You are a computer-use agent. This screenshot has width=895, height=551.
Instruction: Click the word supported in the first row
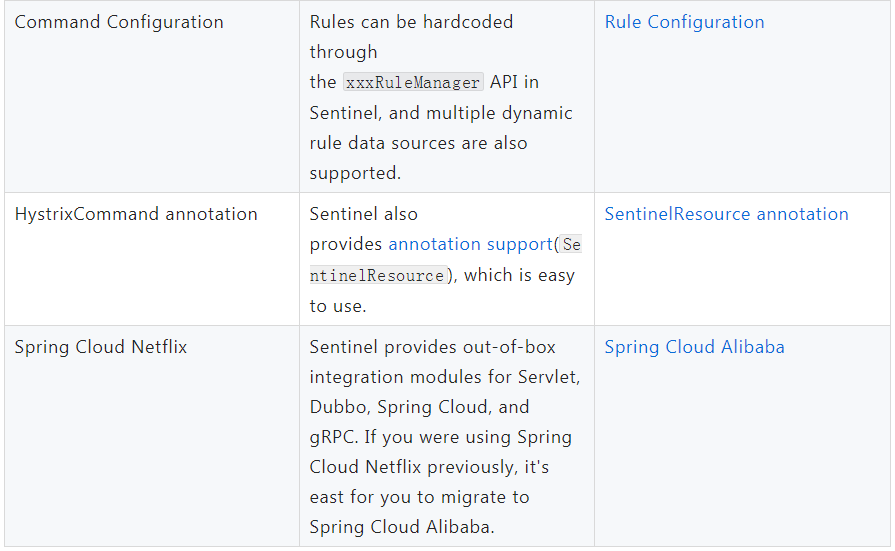click(354, 173)
